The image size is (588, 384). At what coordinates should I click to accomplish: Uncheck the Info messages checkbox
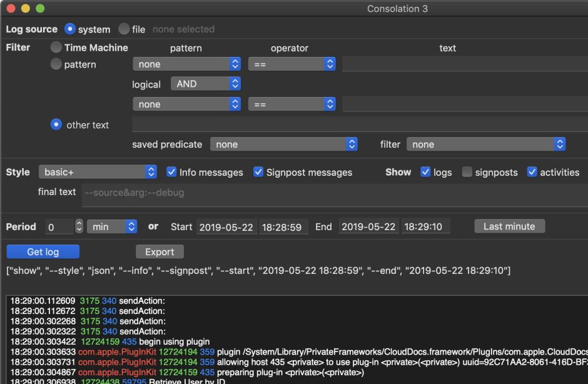tap(171, 172)
